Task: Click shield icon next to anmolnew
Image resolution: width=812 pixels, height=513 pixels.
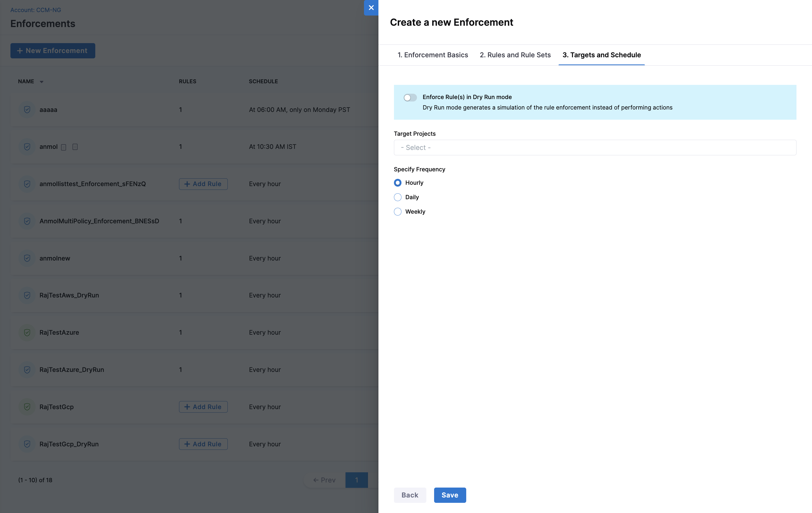Action: point(27,258)
